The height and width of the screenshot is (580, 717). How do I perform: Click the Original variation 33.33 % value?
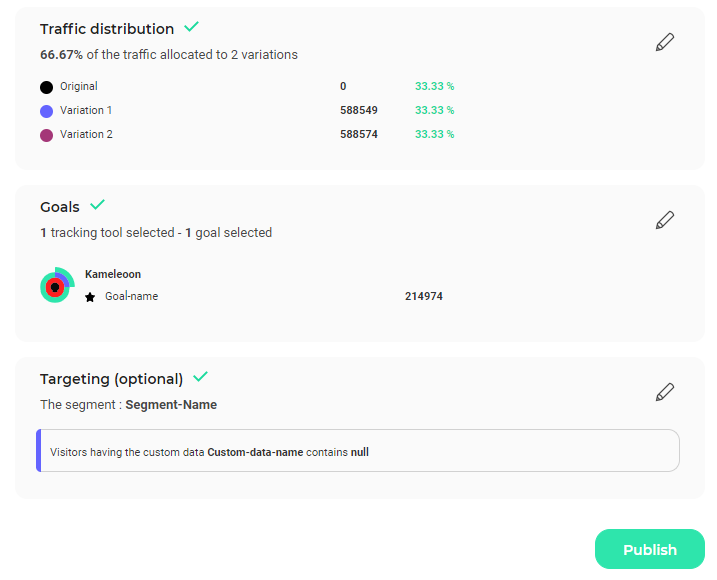click(x=434, y=86)
